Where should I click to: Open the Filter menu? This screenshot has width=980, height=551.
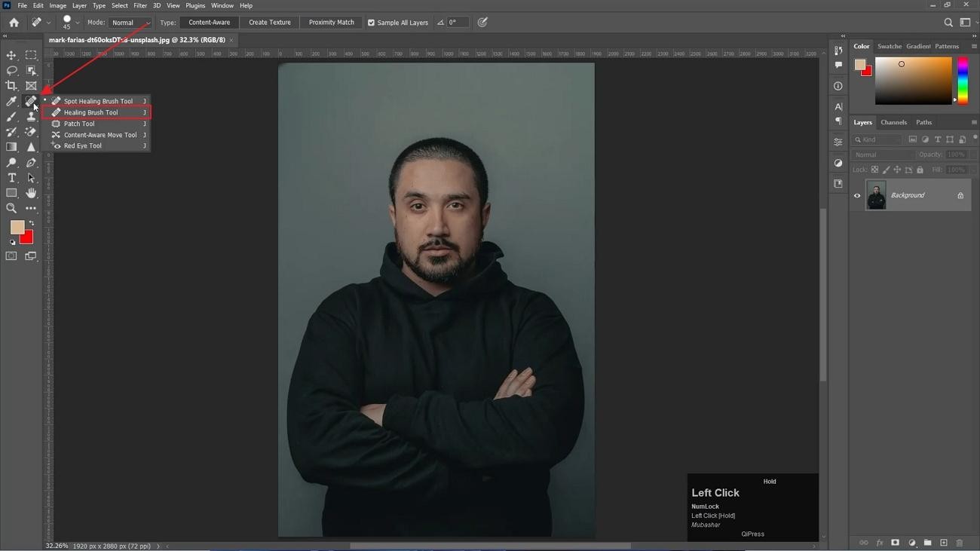(x=140, y=5)
